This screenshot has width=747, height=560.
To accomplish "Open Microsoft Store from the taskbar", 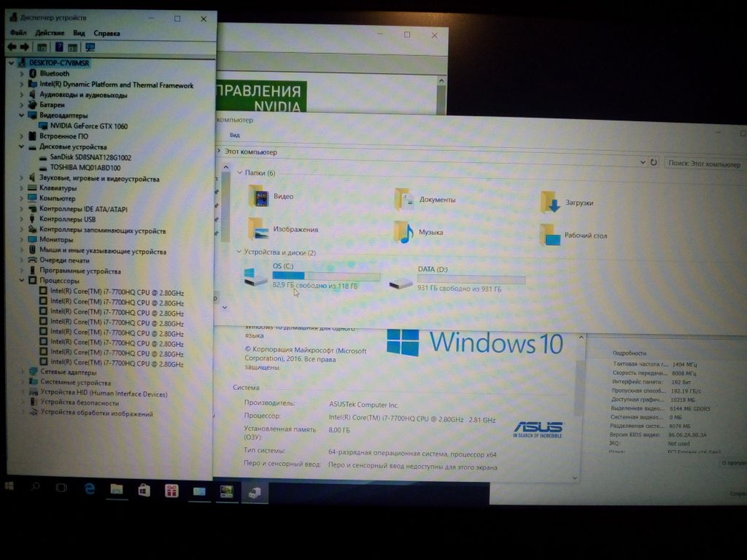I will [x=144, y=489].
